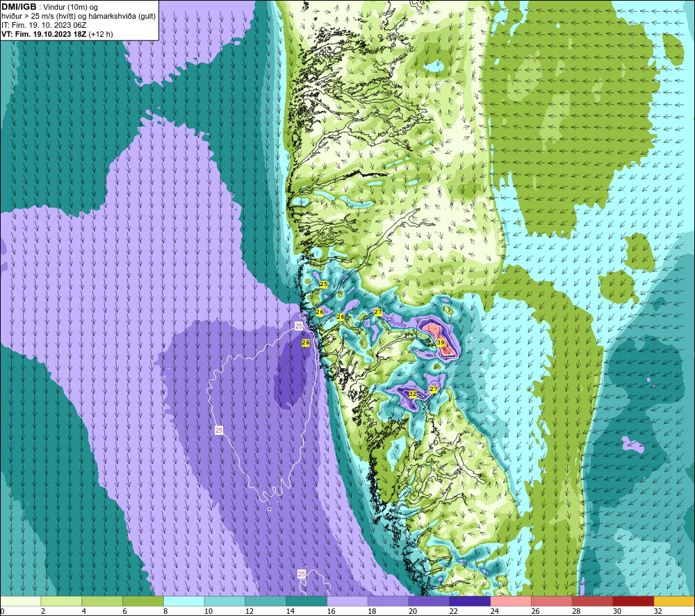Click the dark indigo 22–24 m/s scale swatch

[x=470, y=601]
